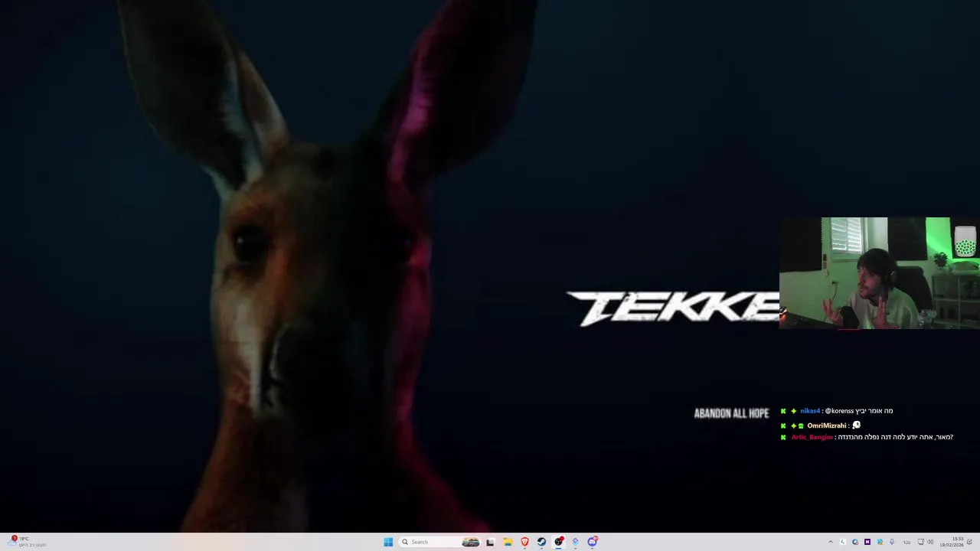Open the weather widget showing 19°C
Viewport: 980px width, 551px height.
[27, 542]
